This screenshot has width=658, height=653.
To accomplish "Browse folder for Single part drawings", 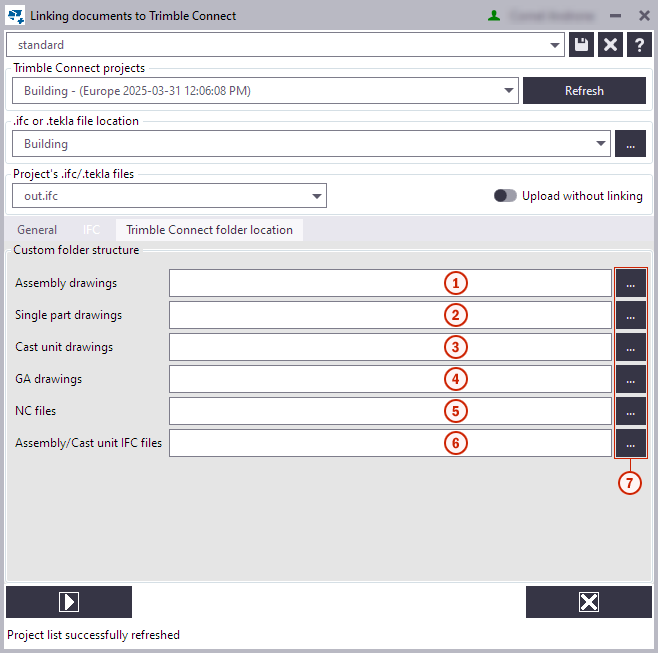I will point(630,315).
